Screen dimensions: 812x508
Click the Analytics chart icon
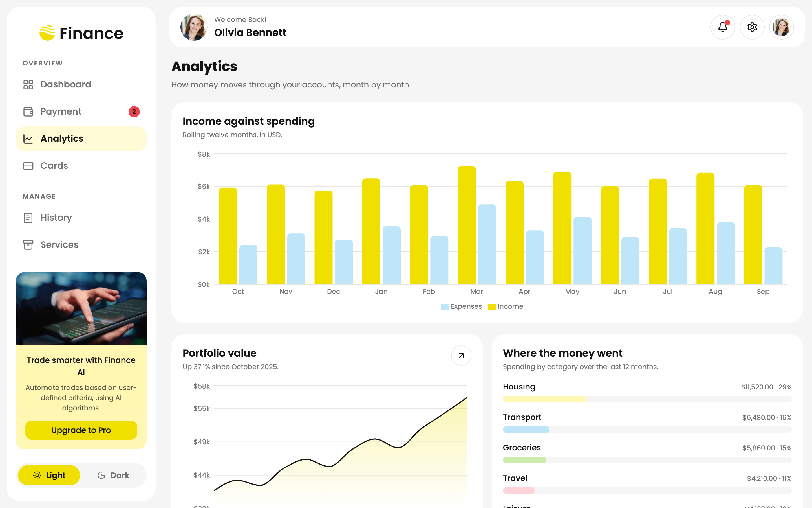(x=28, y=139)
